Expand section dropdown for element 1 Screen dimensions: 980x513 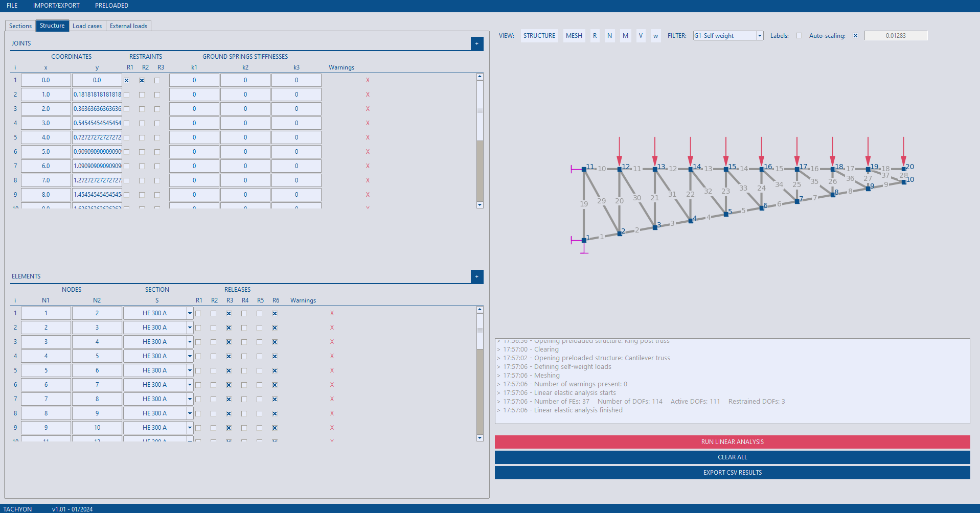(190, 314)
